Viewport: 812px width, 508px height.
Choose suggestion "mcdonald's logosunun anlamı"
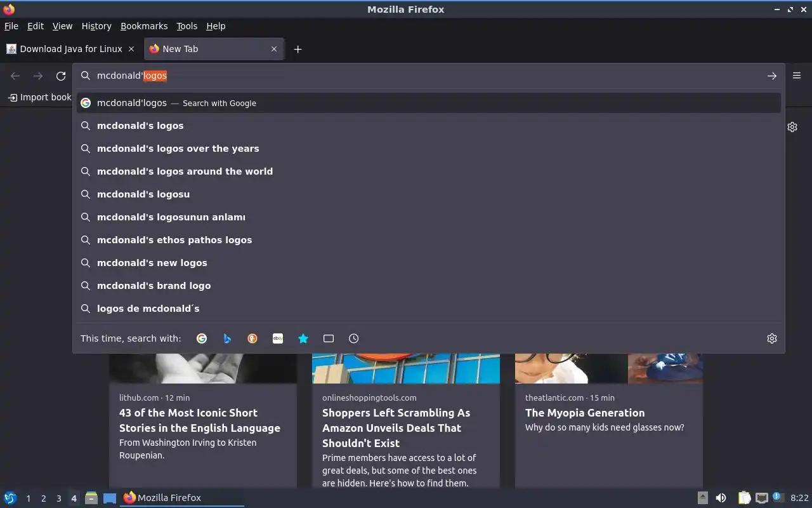pos(428,217)
